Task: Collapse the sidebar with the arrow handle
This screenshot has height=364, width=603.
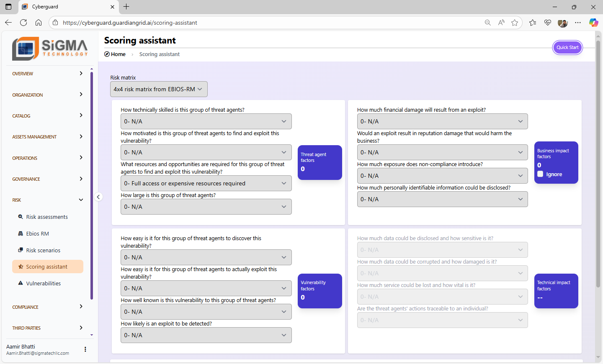Action: (98, 197)
